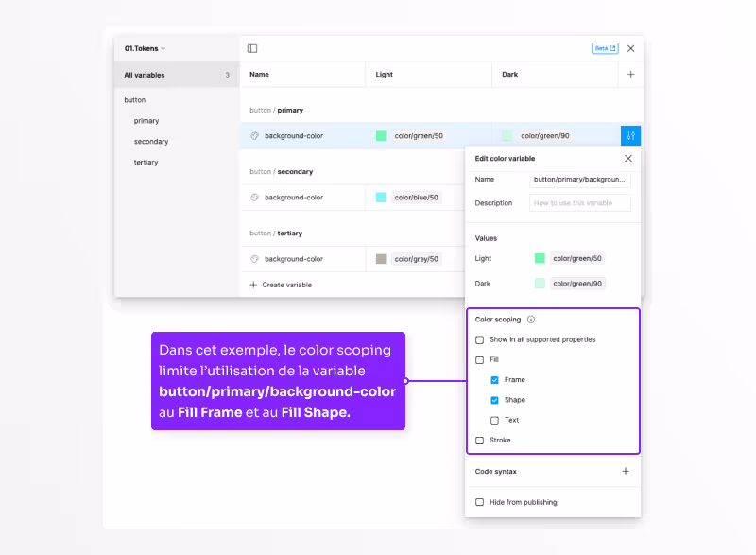756x555 pixels.
Task: Click color/green/50 alias in primary row
Action: click(x=419, y=136)
